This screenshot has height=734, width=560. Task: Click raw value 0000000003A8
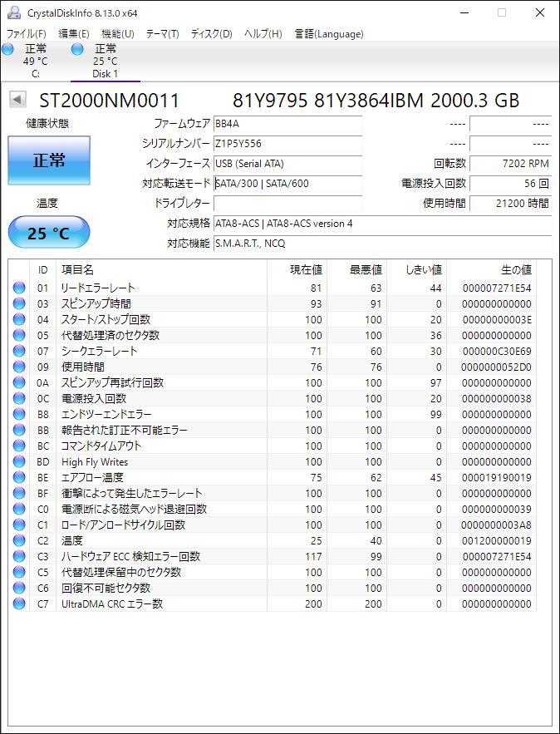(496, 525)
